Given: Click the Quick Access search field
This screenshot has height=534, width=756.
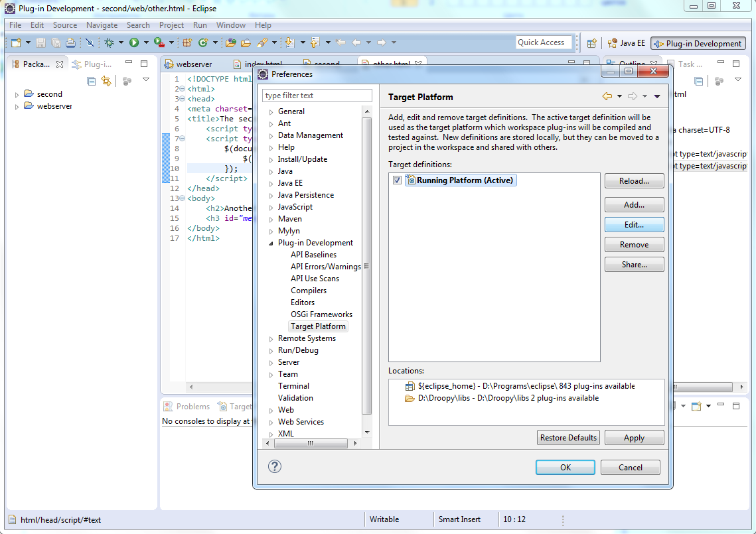Looking at the screenshot, I should pyautogui.click(x=544, y=42).
